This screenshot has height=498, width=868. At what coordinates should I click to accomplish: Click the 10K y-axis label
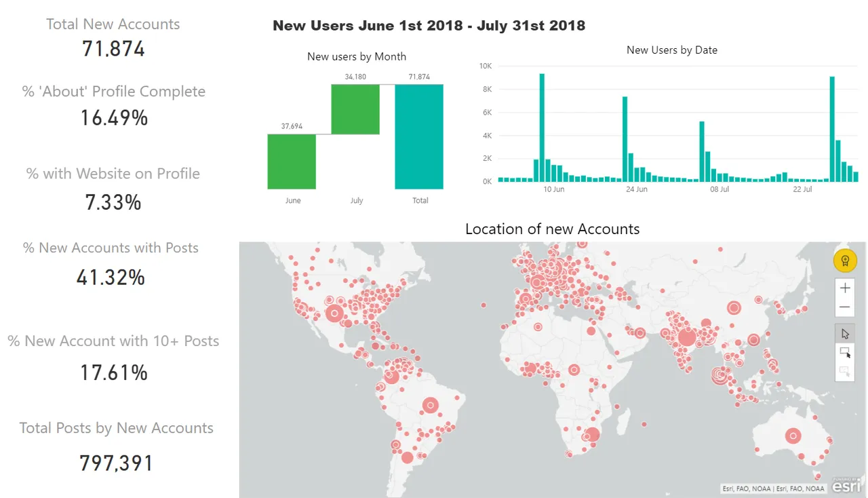click(486, 66)
